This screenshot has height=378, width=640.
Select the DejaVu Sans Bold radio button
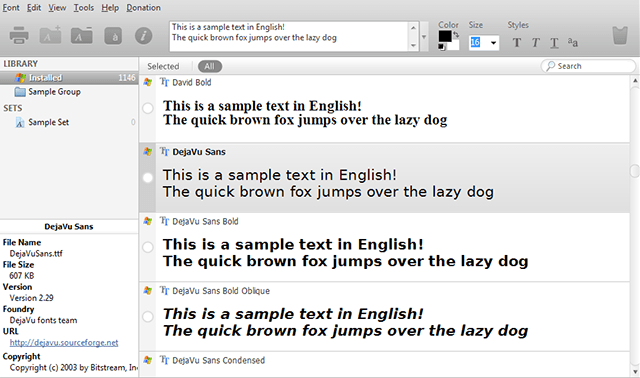coord(148,247)
